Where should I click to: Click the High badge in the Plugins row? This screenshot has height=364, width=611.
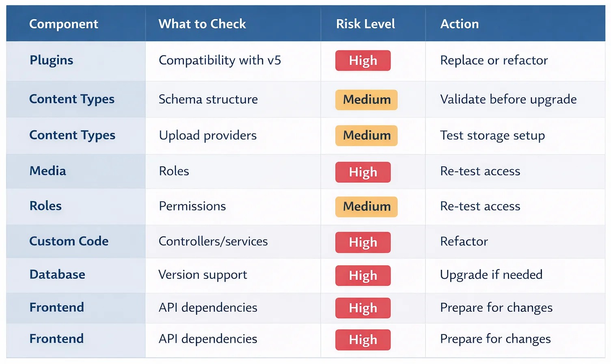coord(363,60)
